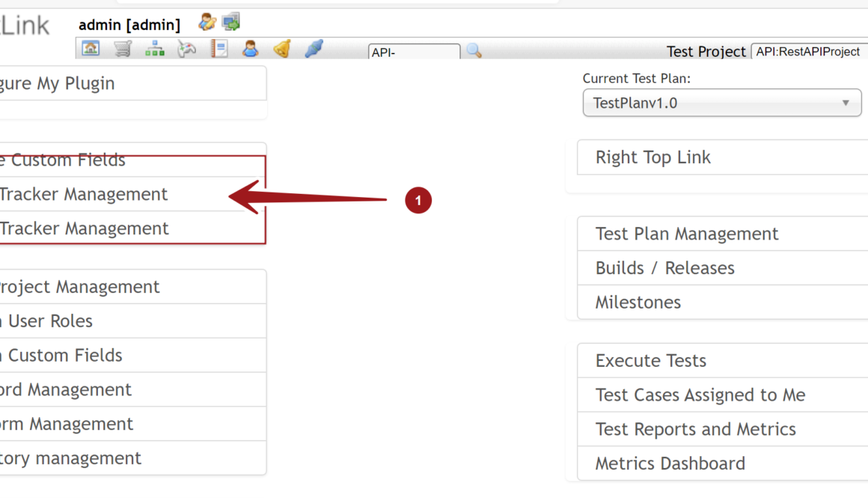Click the magnifying glass search icon
Image resolution: width=868 pixels, height=498 pixels.
(x=474, y=51)
